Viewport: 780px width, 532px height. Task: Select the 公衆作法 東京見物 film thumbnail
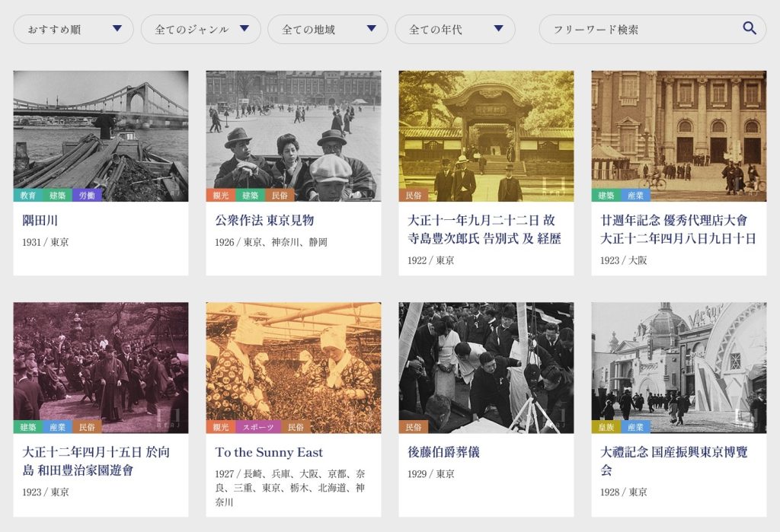point(293,129)
